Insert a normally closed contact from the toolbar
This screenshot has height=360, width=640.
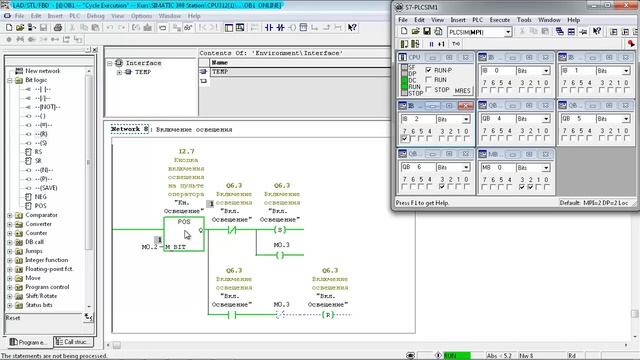(x=280, y=28)
